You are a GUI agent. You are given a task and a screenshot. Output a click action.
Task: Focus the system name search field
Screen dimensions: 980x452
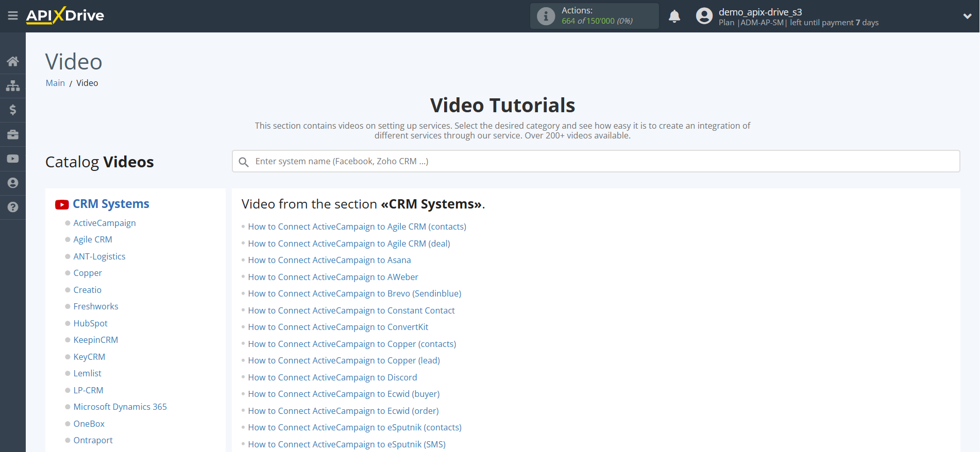(x=596, y=161)
